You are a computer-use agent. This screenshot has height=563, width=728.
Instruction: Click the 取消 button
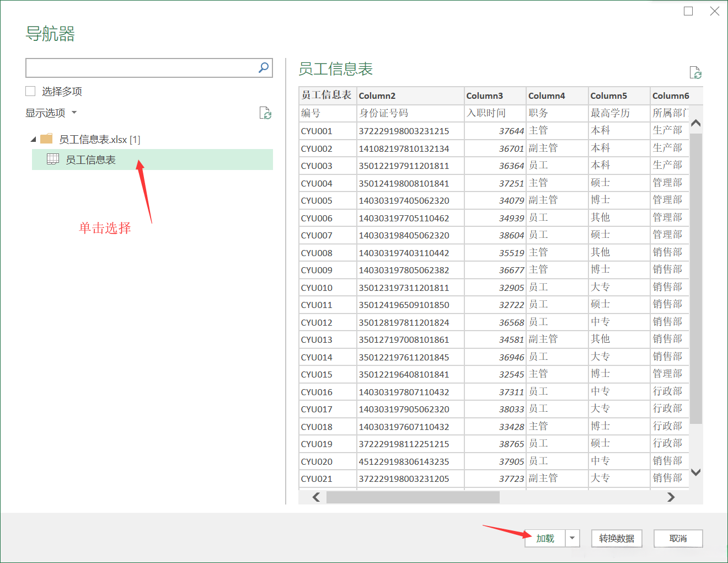(x=678, y=538)
